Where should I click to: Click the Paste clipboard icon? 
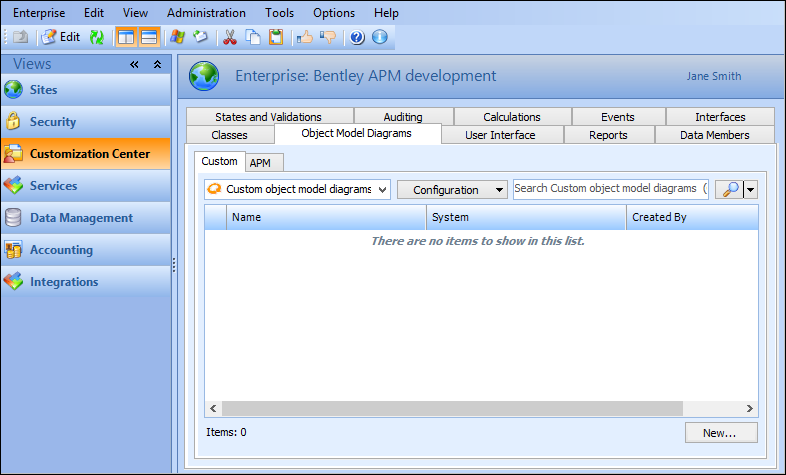click(x=276, y=37)
